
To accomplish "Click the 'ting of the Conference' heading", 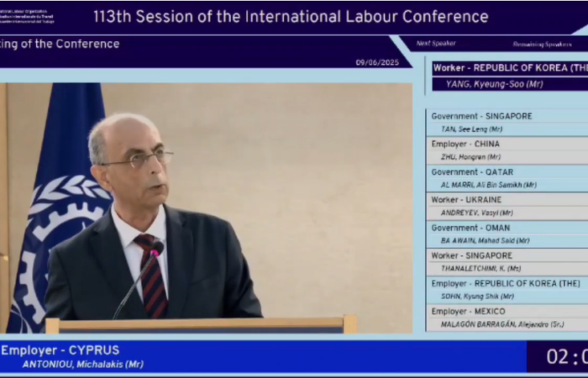I will pos(60,45).
